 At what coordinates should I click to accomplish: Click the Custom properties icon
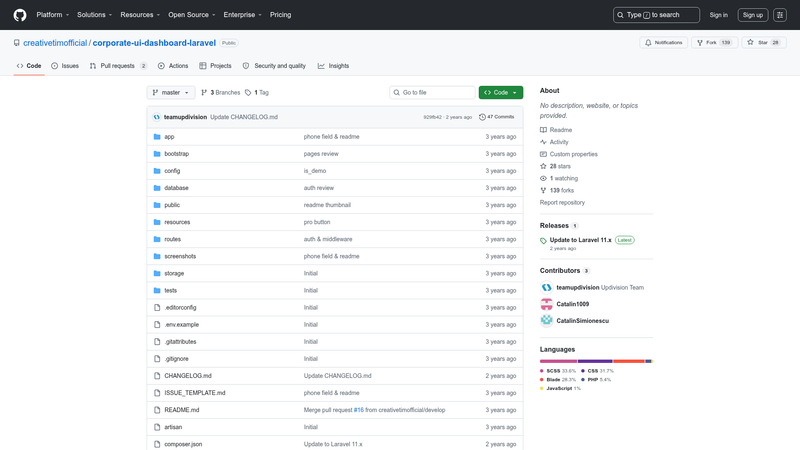click(x=543, y=154)
